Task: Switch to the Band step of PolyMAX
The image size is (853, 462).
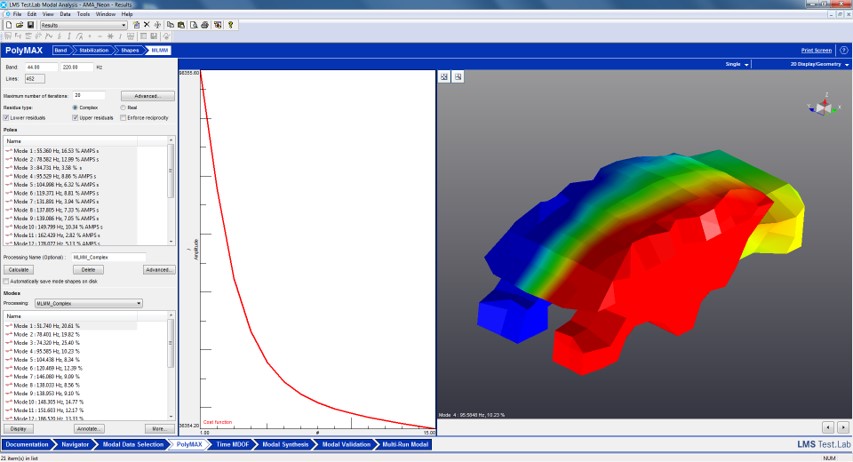Action: tap(61, 50)
